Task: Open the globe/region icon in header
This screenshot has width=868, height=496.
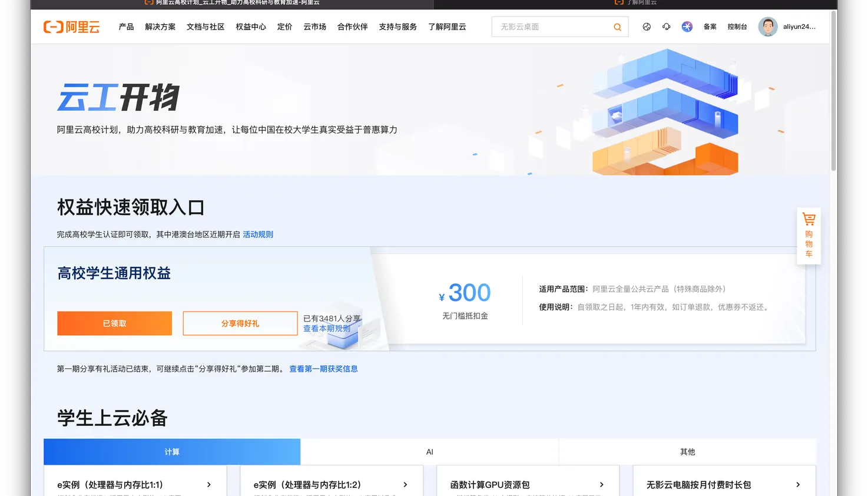Action: tap(647, 27)
